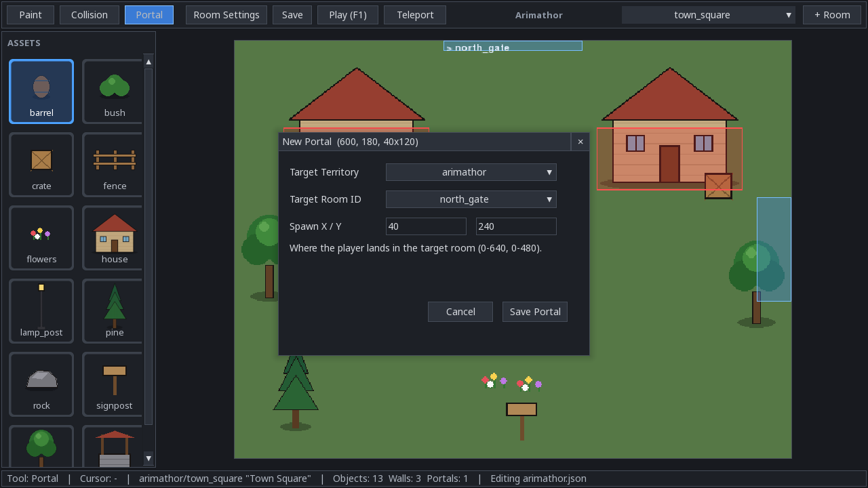Screen dimensions: 868x488
Task: Open the Target Room ID dropdown
Action: (x=471, y=199)
